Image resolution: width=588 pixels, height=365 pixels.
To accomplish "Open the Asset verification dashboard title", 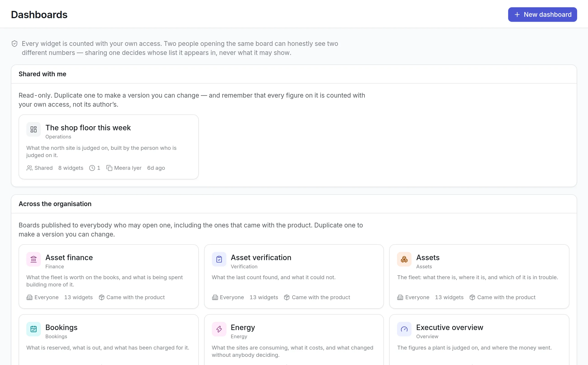I will [x=261, y=258].
